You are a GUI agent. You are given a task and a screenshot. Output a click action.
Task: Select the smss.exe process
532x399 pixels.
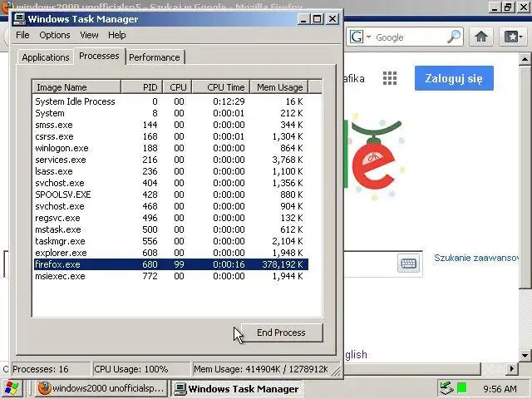(171, 125)
